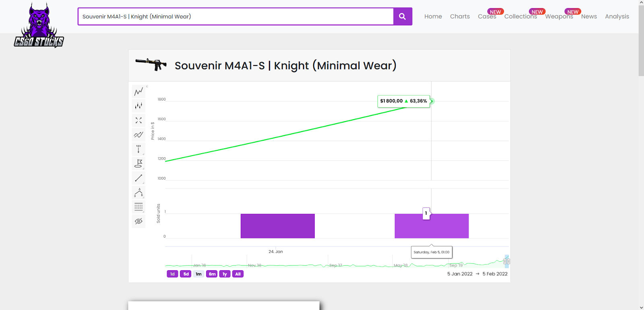Set chart range to 1d
Screen dimensions: 644x310
pos(172,274)
